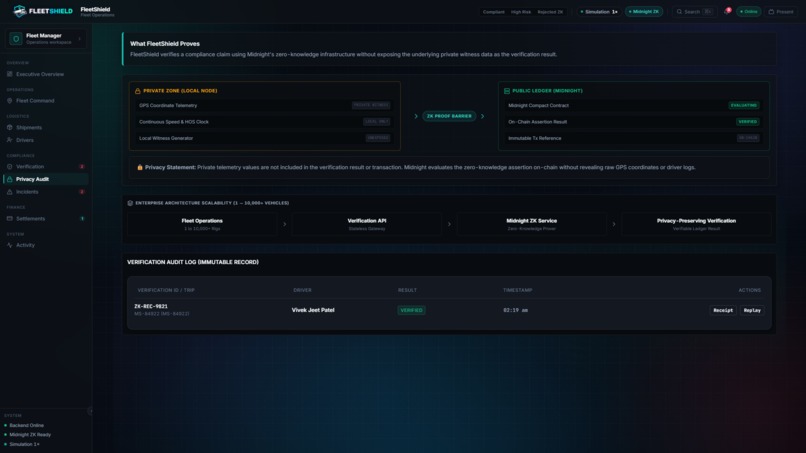Click the Immutable Tx Reference row
Screen dimensions: 806x453
[634, 138]
